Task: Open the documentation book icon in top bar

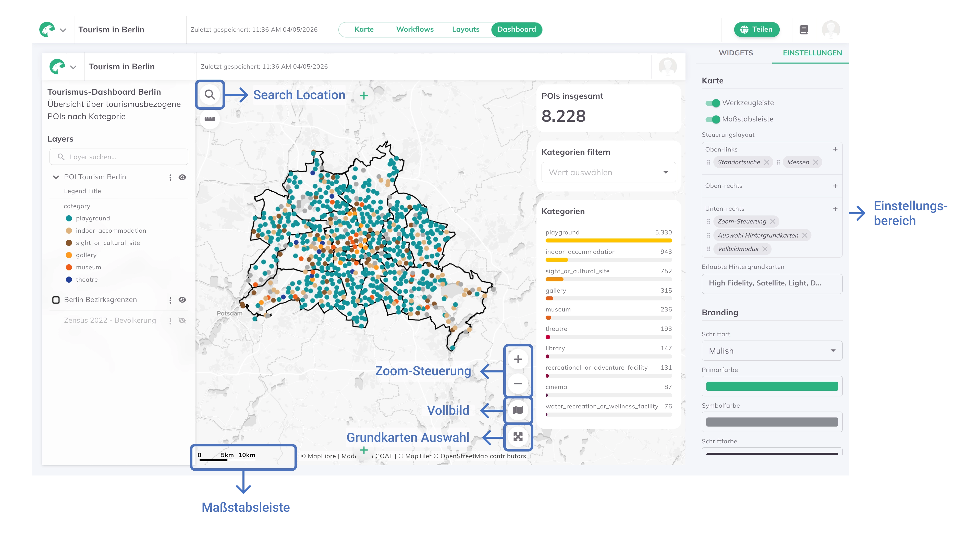Action: 803,30
